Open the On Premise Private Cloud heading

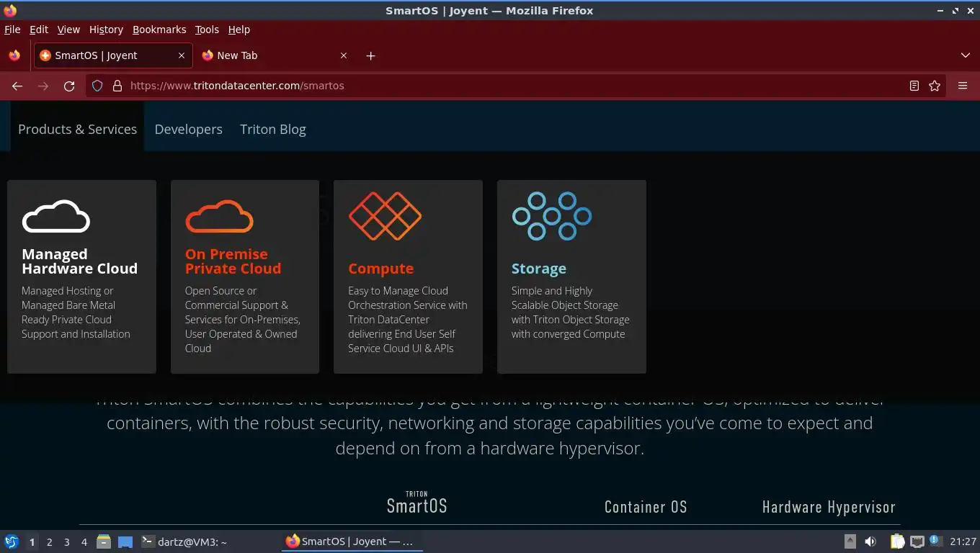point(233,261)
